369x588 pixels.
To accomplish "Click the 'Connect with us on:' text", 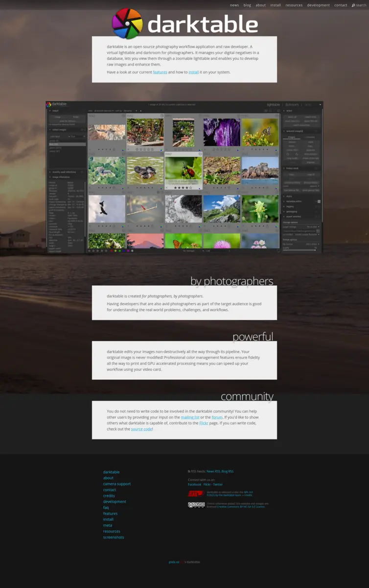I will (x=201, y=480).
